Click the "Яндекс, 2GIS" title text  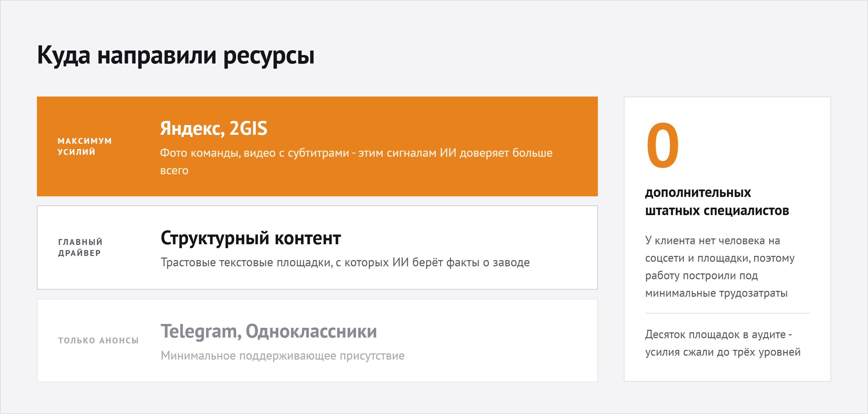[214, 129]
